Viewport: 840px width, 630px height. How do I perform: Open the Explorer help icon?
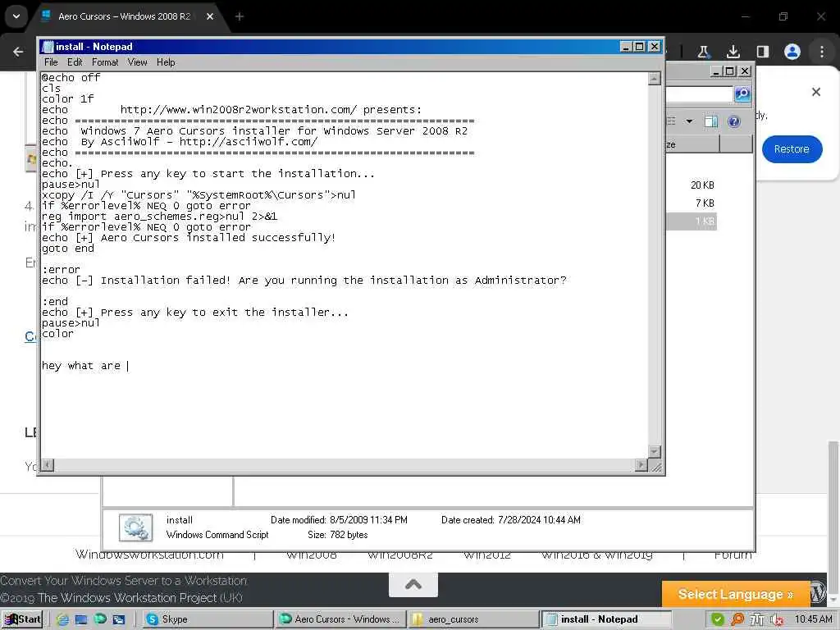point(734,121)
